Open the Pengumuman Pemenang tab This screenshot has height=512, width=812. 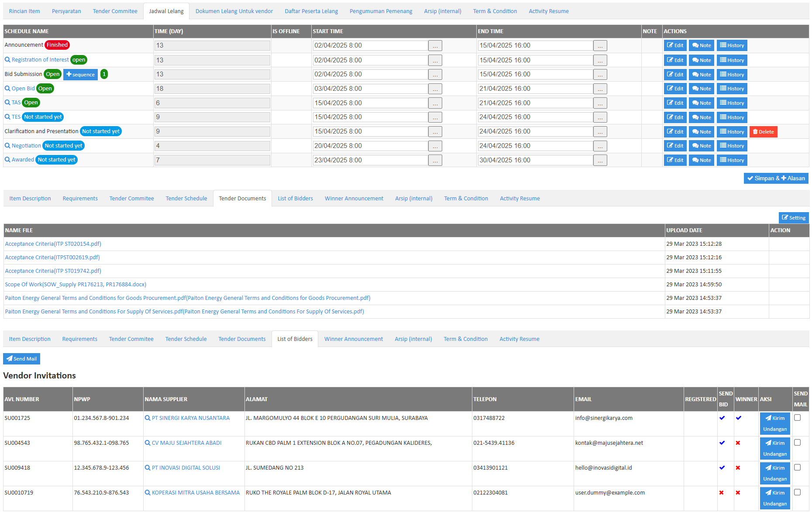click(x=381, y=11)
